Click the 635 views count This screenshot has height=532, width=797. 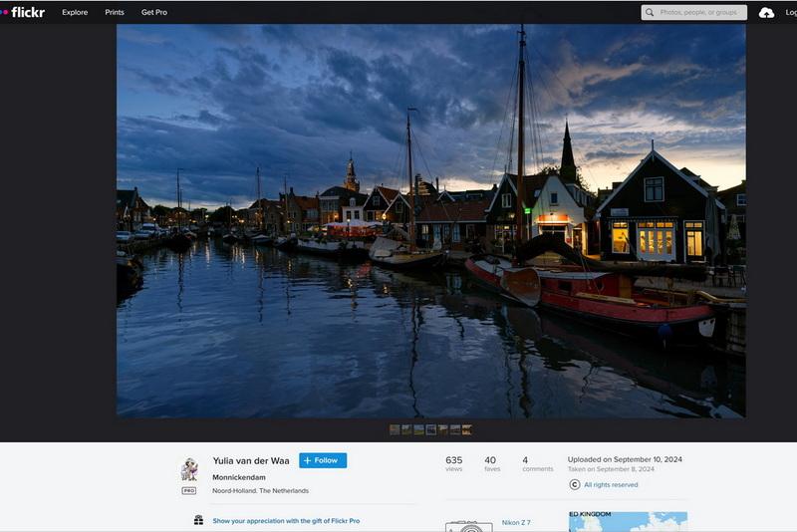pyautogui.click(x=454, y=463)
